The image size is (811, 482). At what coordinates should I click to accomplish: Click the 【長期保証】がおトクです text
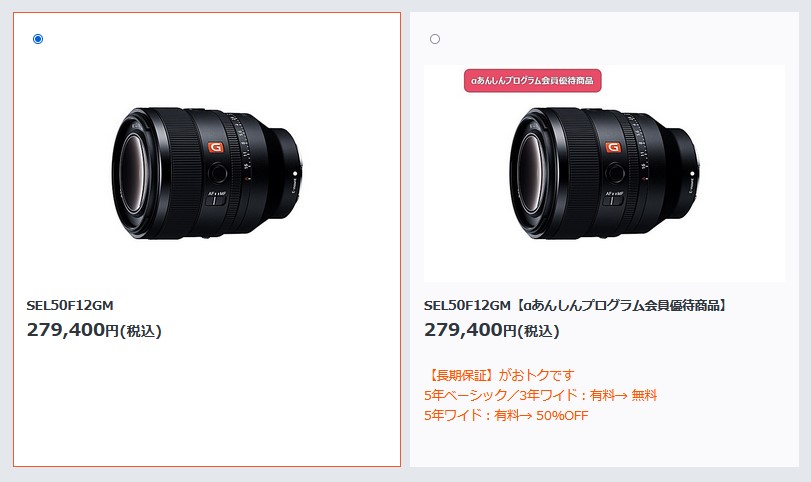500,375
